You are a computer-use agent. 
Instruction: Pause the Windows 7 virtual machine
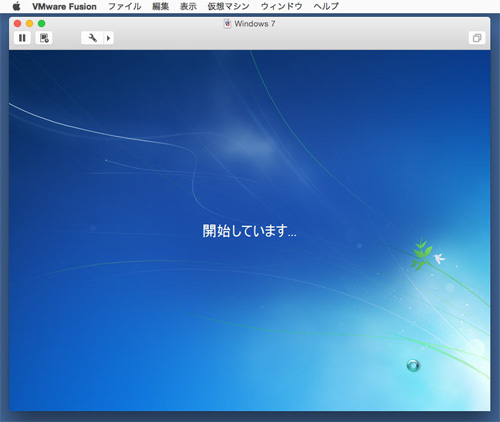click(22, 38)
